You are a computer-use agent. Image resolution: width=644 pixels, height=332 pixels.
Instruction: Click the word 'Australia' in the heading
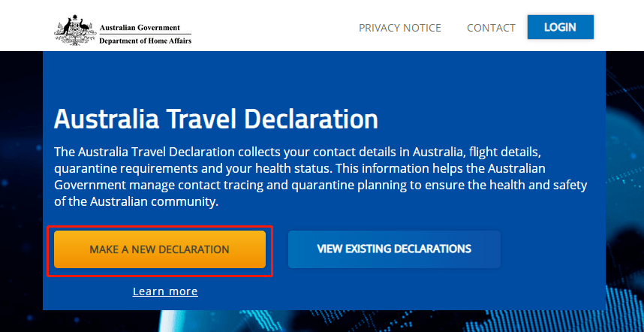click(106, 119)
